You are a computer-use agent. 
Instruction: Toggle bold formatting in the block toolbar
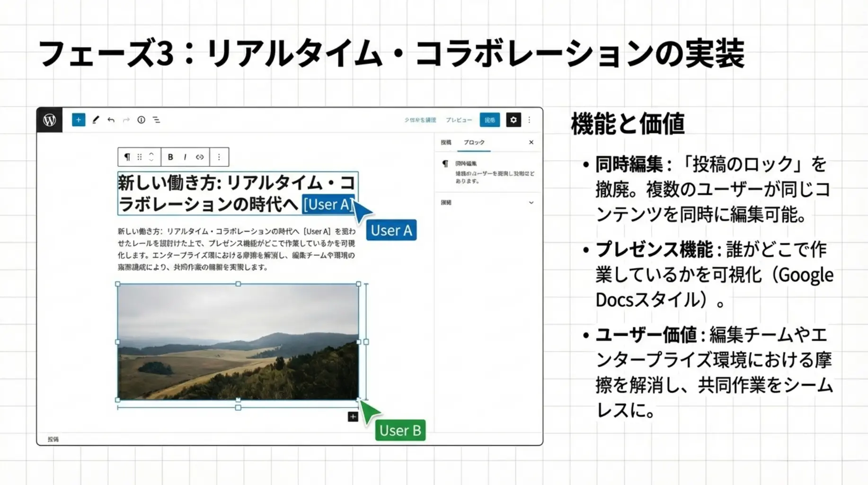point(170,157)
